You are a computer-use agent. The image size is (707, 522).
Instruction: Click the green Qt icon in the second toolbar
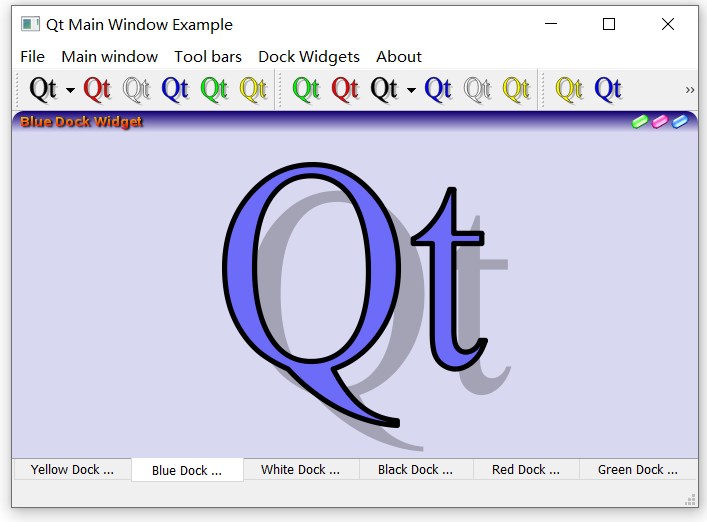(306, 89)
